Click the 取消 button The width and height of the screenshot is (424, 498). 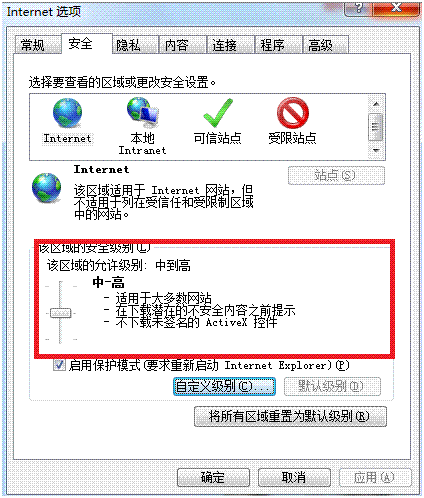[x=294, y=477]
